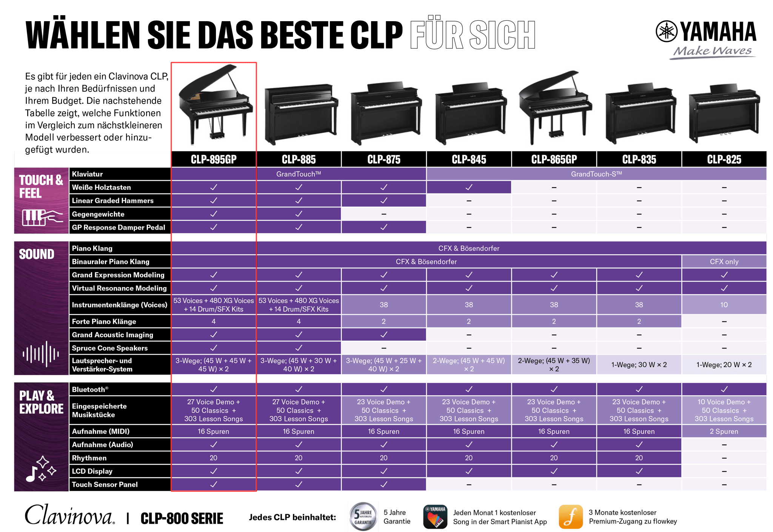
Task: Click the 5 Jahre Garantie badge
Action: pyautogui.click(x=363, y=517)
